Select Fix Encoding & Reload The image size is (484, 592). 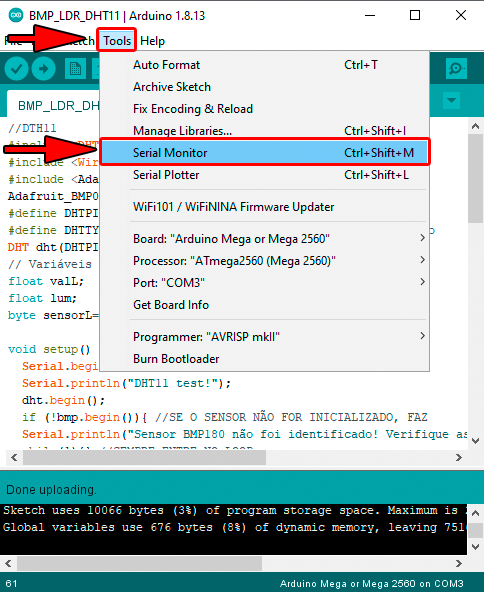[x=264, y=109]
